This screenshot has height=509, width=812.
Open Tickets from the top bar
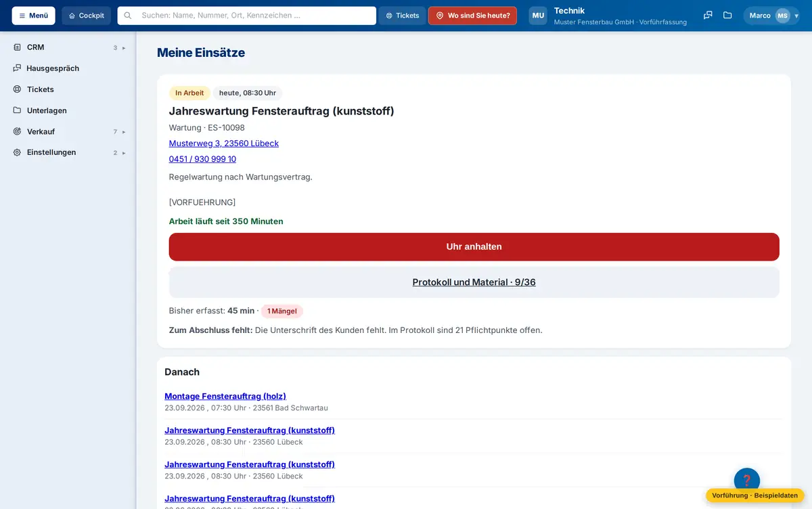click(402, 16)
